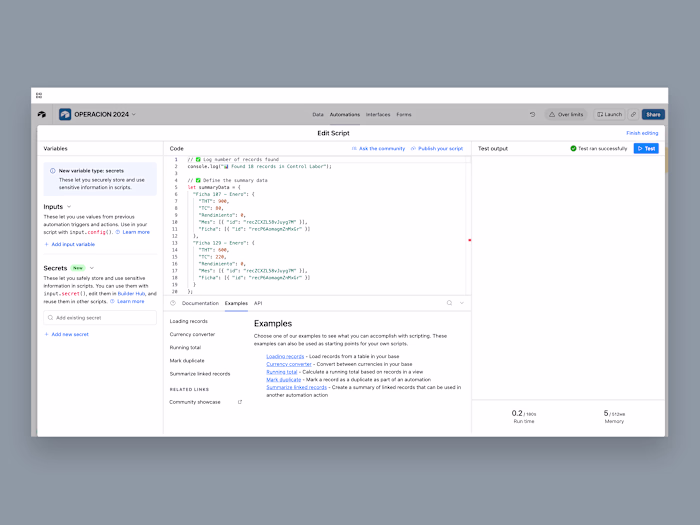
Task: Click the blue Share button
Action: [653, 114]
